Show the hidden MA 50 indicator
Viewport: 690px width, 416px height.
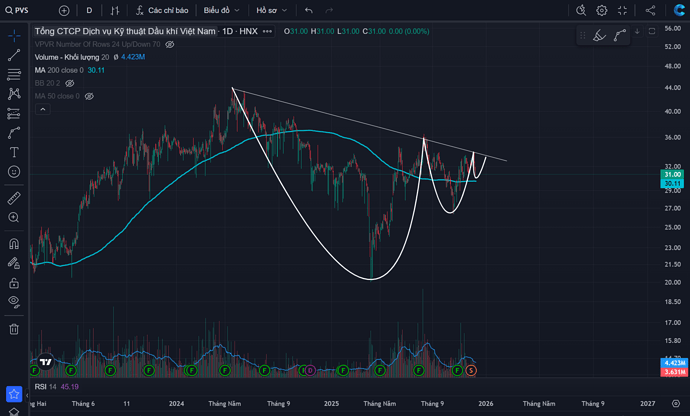pyautogui.click(x=89, y=96)
